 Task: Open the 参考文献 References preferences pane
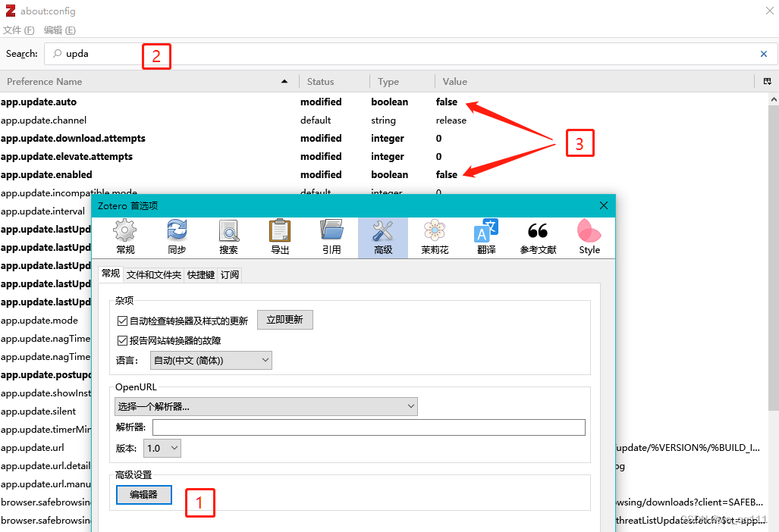538,237
